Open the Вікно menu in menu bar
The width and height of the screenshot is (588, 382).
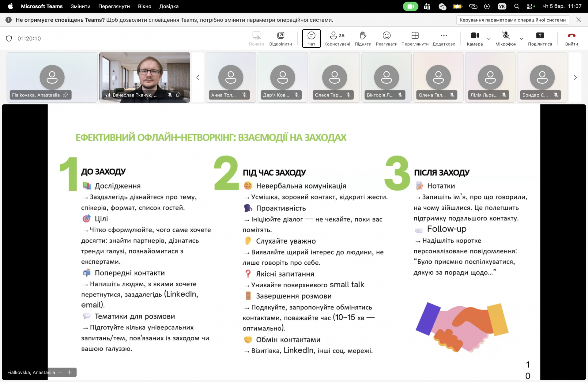tap(145, 6)
